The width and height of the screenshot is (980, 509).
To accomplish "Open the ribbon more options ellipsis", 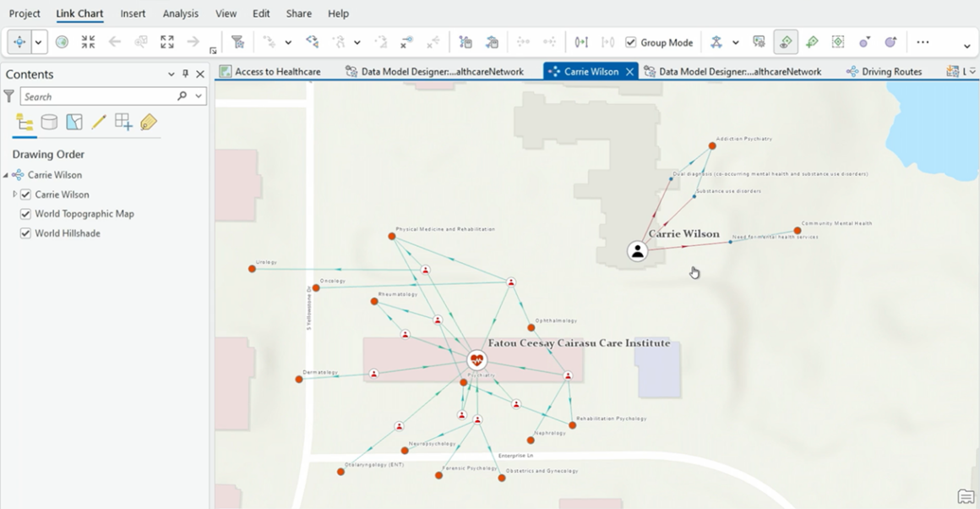I will tap(923, 42).
